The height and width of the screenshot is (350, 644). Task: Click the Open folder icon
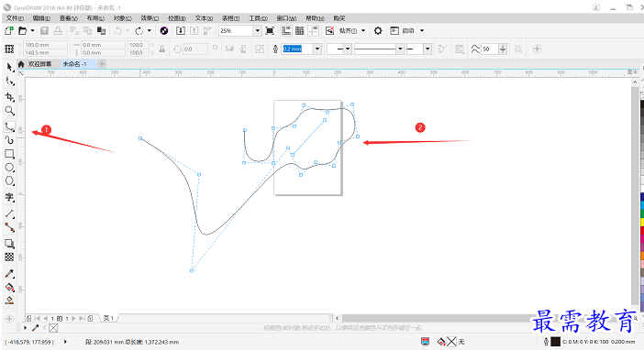pos(23,31)
